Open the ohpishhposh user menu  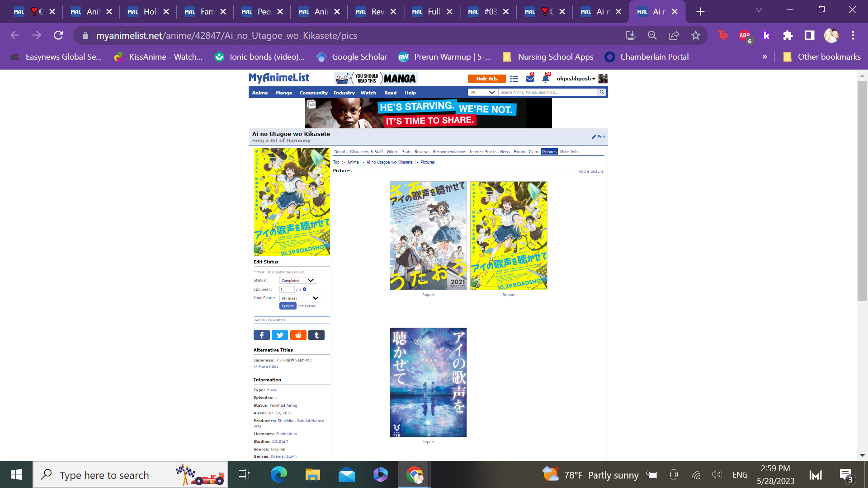(x=576, y=79)
